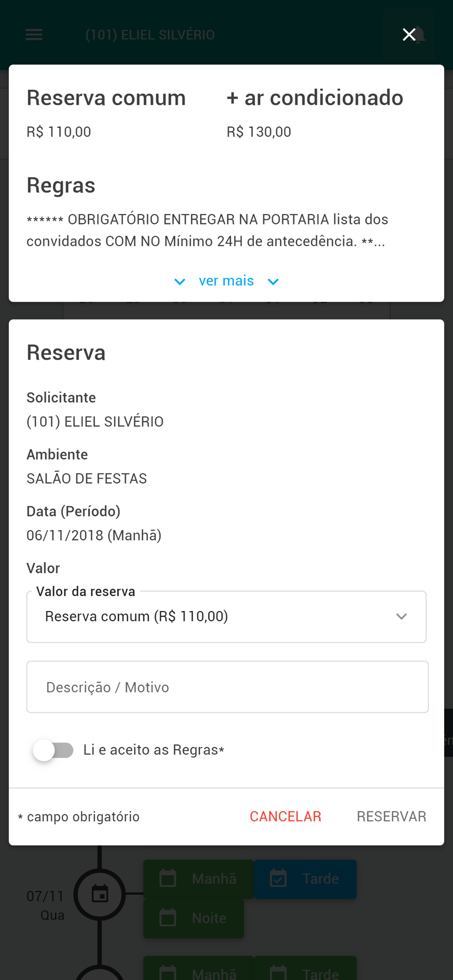Click the Li e aceito as Regras label
The width and height of the screenshot is (453, 980).
coord(153,750)
